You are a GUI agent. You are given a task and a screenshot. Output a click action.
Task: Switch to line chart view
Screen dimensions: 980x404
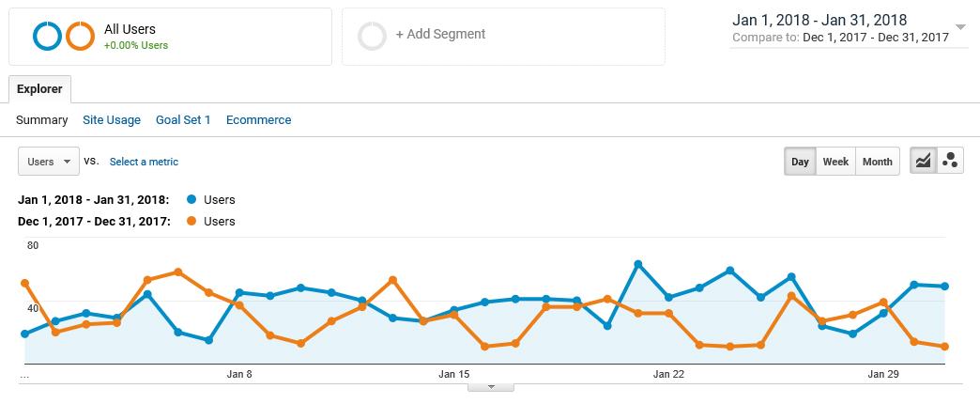tap(924, 161)
